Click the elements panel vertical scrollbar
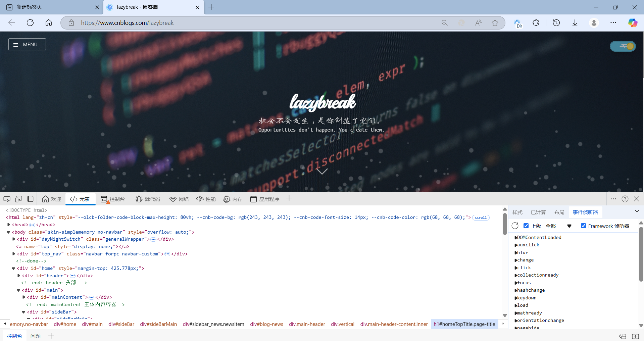The image size is (644, 341). click(x=505, y=224)
